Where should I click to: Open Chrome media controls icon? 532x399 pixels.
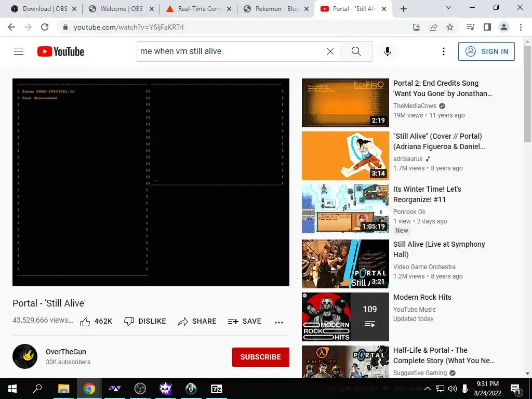coord(471,27)
